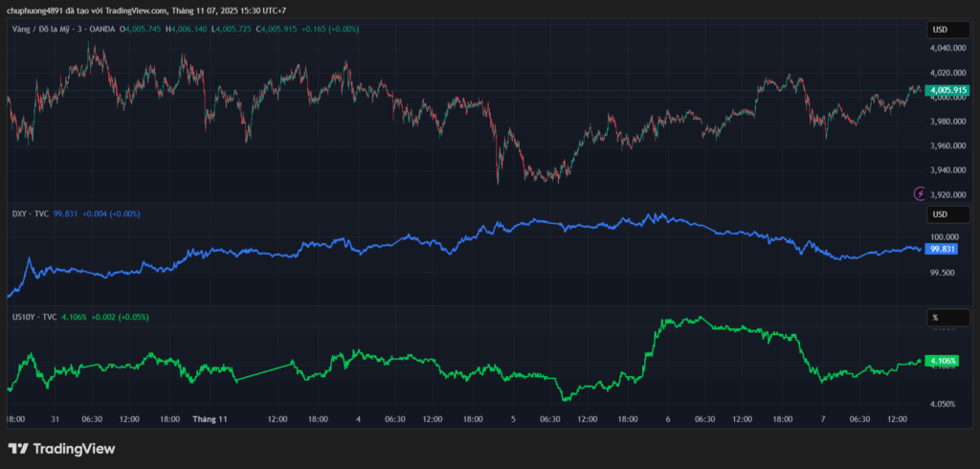Click the day 5 marker on time axis
Image resolution: width=980 pixels, height=469 pixels.
(513, 419)
